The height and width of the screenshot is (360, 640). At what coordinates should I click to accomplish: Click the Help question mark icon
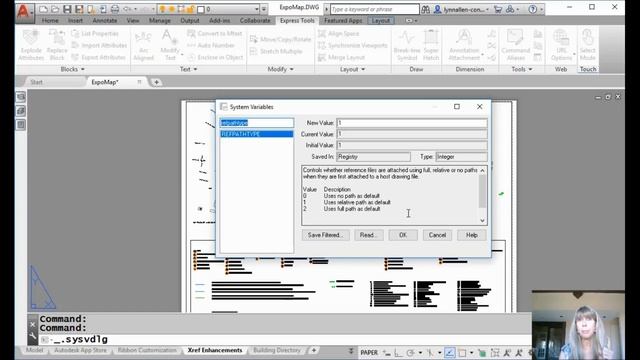(x=532, y=9)
